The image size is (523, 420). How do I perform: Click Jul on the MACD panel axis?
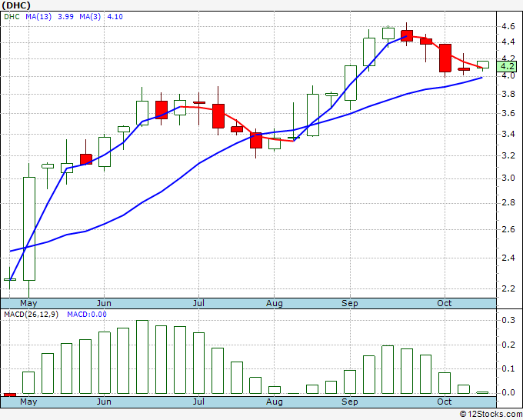click(198, 402)
